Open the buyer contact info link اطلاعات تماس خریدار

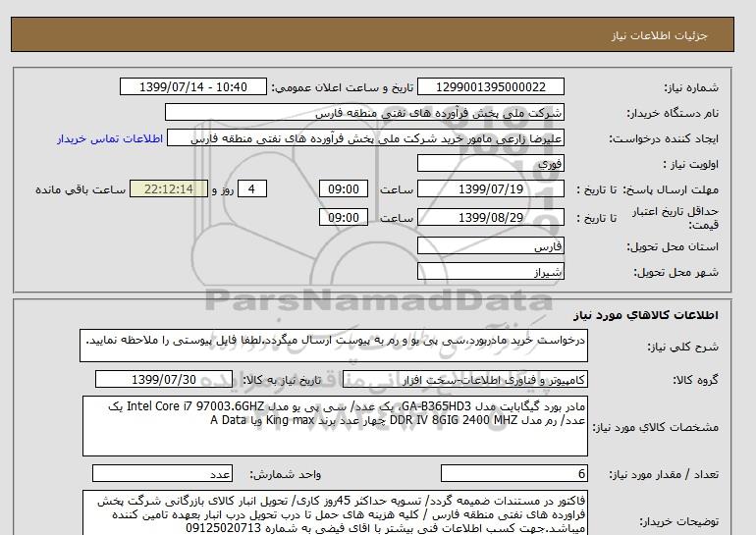[110, 138]
